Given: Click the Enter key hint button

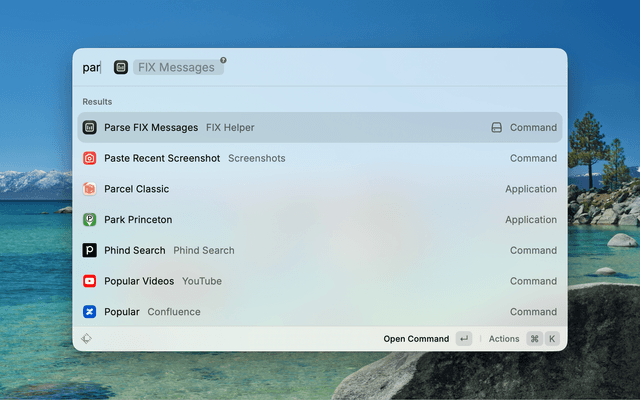Looking at the screenshot, I should (x=463, y=339).
